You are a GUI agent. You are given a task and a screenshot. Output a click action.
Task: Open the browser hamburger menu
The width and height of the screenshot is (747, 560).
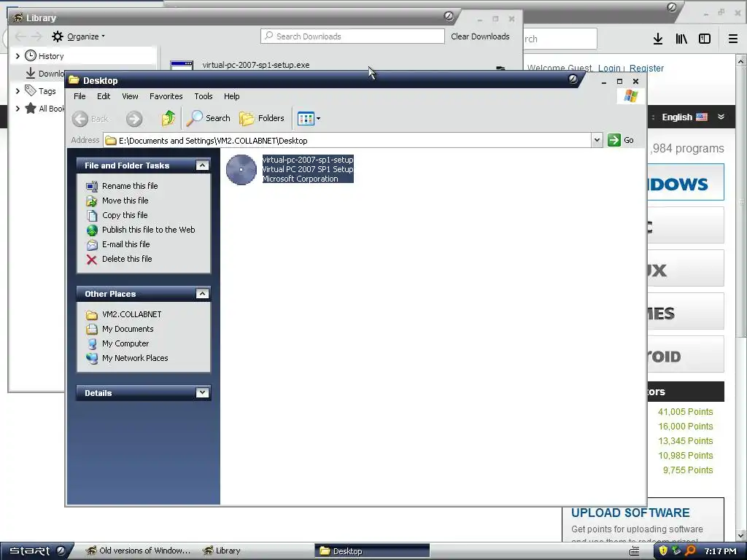pyautogui.click(x=733, y=39)
